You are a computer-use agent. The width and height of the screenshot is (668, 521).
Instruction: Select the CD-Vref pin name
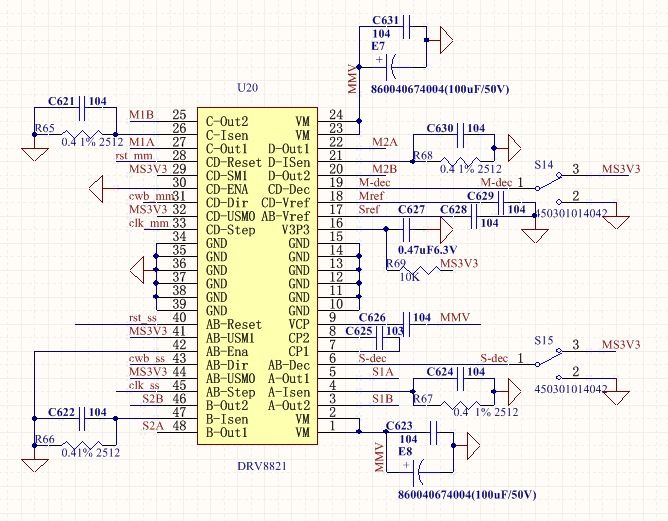[285, 203]
